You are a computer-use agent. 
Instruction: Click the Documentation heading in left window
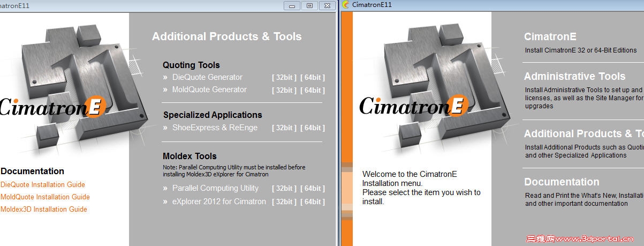click(32, 172)
